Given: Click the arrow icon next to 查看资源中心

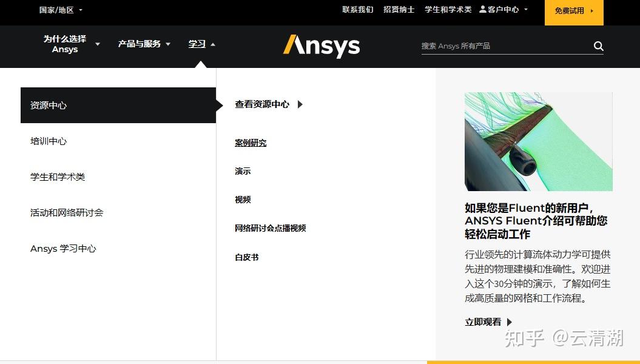Looking at the screenshot, I should pos(299,104).
